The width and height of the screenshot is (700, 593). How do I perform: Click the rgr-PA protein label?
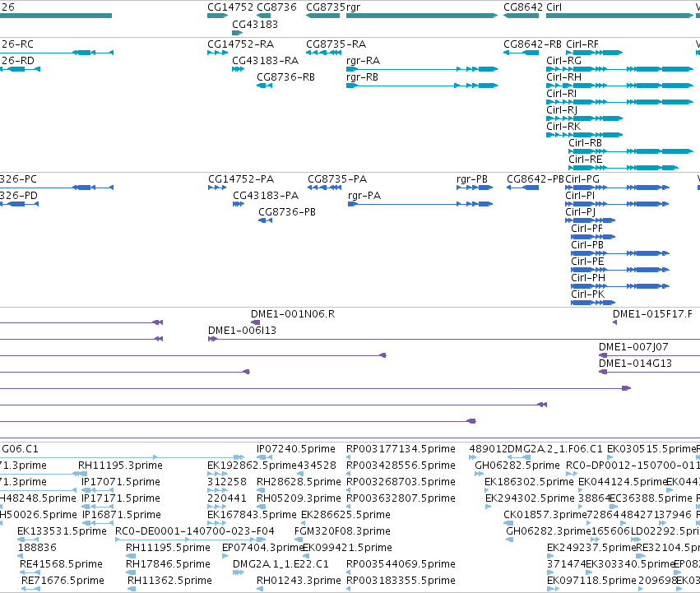click(364, 196)
